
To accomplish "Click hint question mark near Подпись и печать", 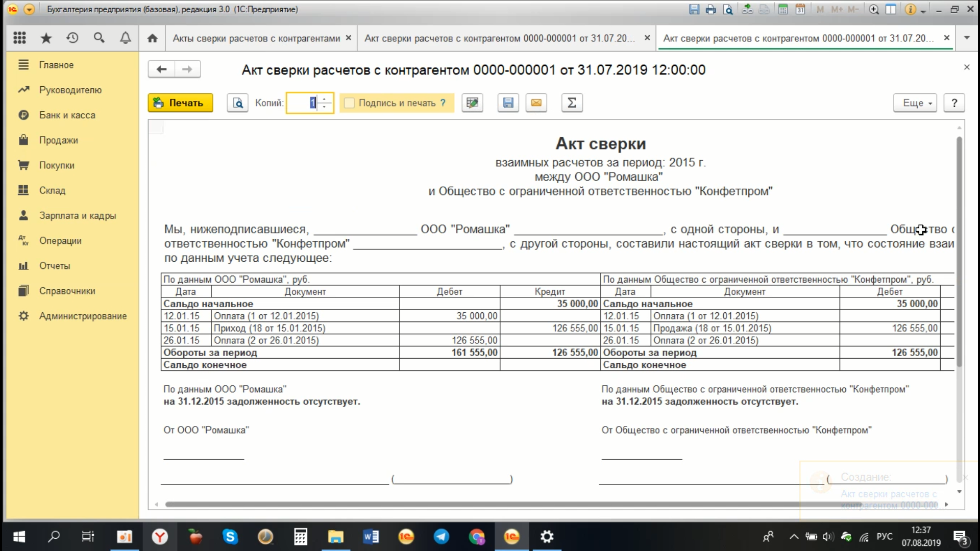I will click(x=443, y=103).
